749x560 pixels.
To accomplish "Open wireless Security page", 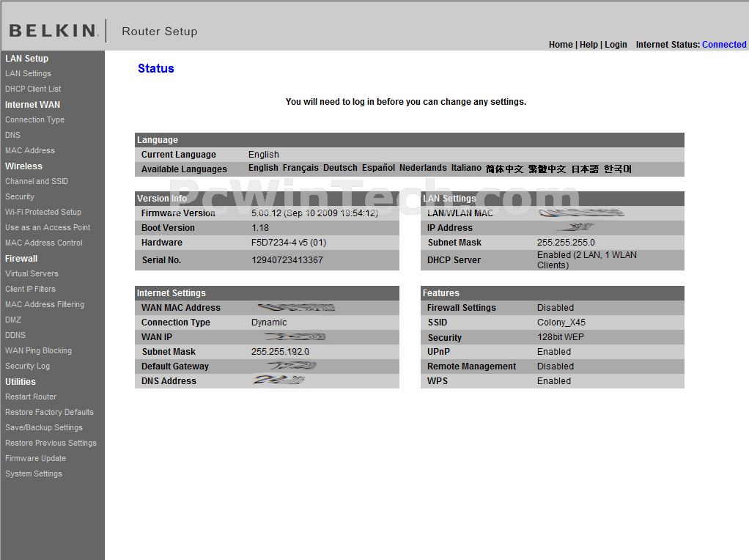I will 20,197.
